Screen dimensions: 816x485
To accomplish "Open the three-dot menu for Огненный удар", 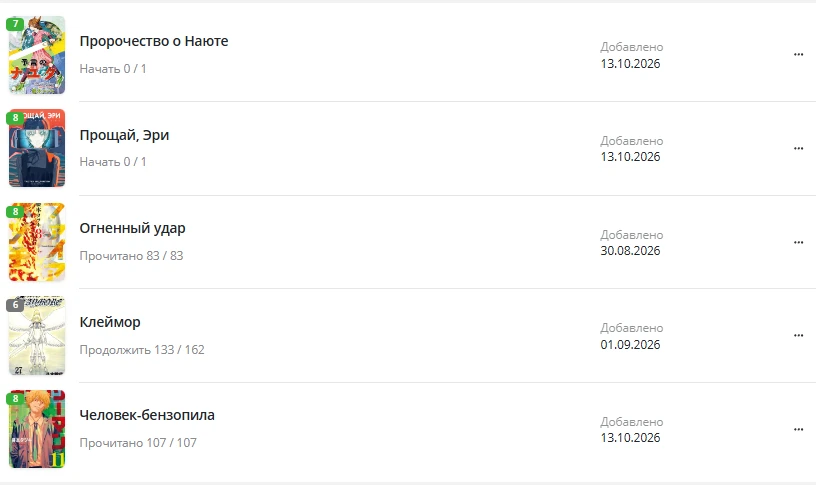I will [x=798, y=242].
